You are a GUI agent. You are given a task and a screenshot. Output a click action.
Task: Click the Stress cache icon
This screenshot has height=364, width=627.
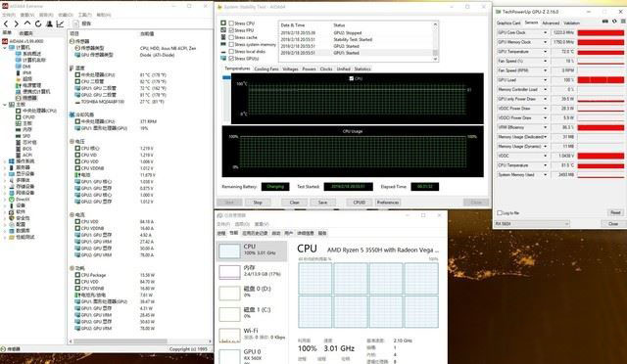pos(223,37)
